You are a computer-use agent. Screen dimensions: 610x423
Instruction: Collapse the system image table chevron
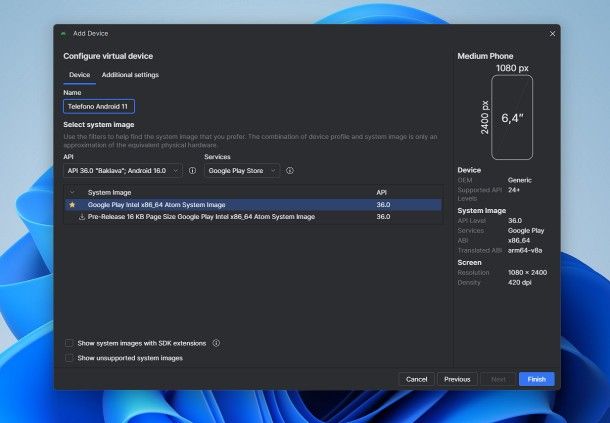(72, 191)
